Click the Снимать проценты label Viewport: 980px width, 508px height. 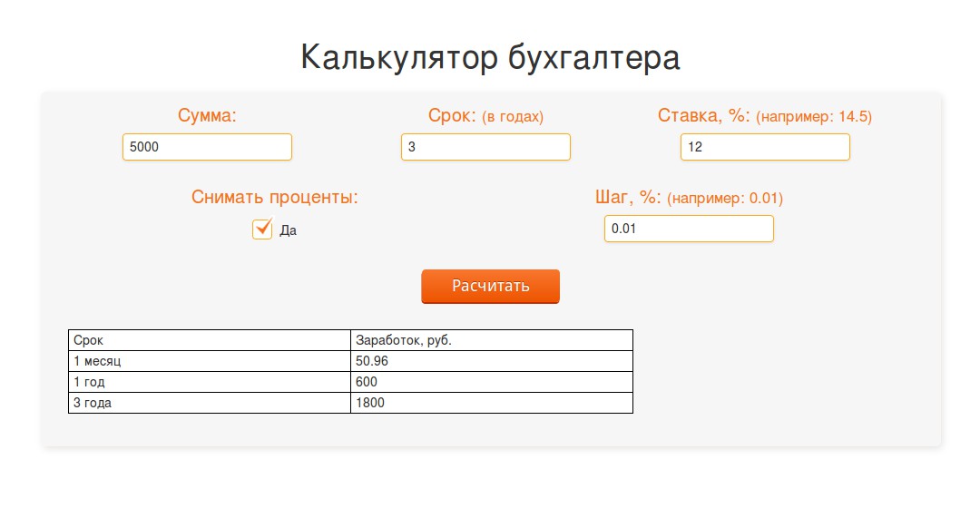[274, 197]
